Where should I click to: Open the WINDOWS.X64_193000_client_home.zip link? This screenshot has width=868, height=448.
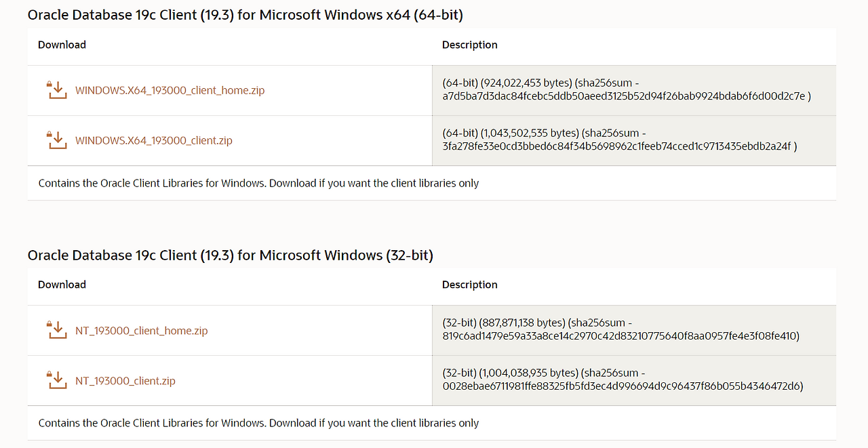coord(170,90)
